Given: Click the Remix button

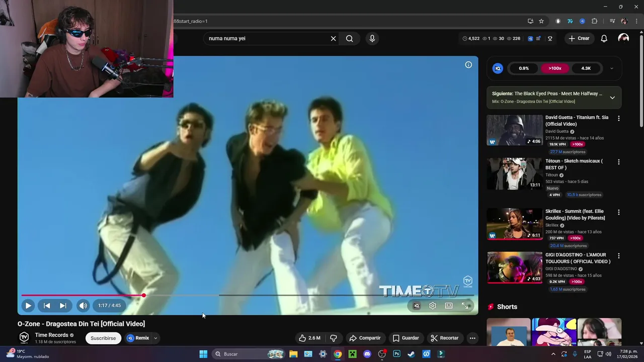Looking at the screenshot, I should (138, 338).
